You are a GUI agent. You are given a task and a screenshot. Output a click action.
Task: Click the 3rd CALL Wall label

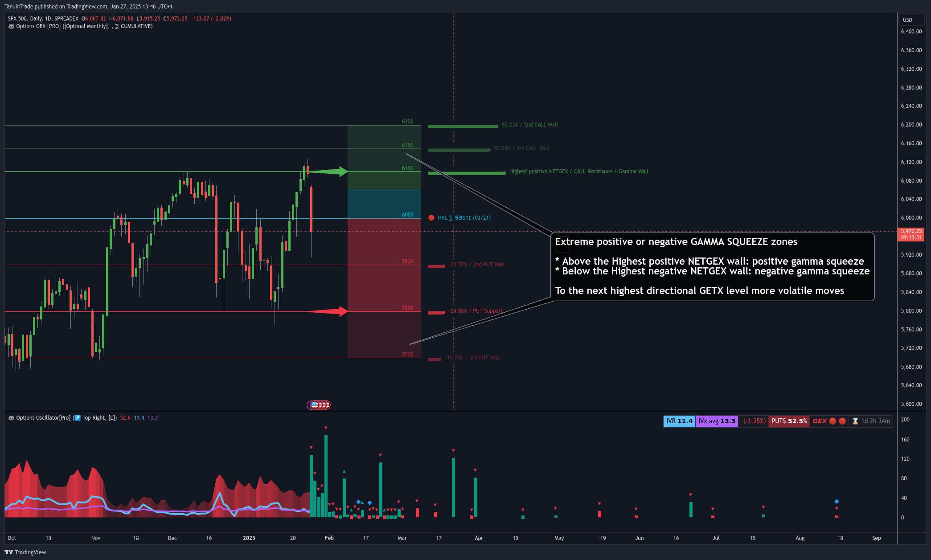pos(521,148)
